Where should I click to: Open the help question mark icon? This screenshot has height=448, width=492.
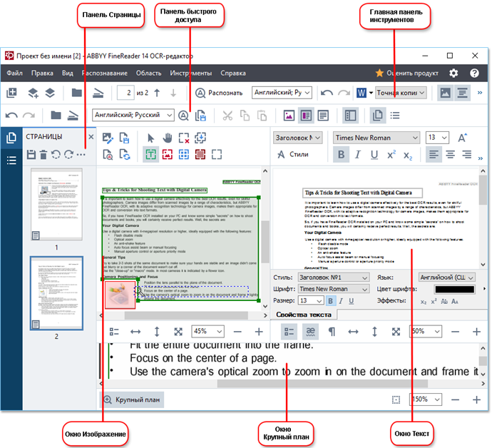point(474,73)
